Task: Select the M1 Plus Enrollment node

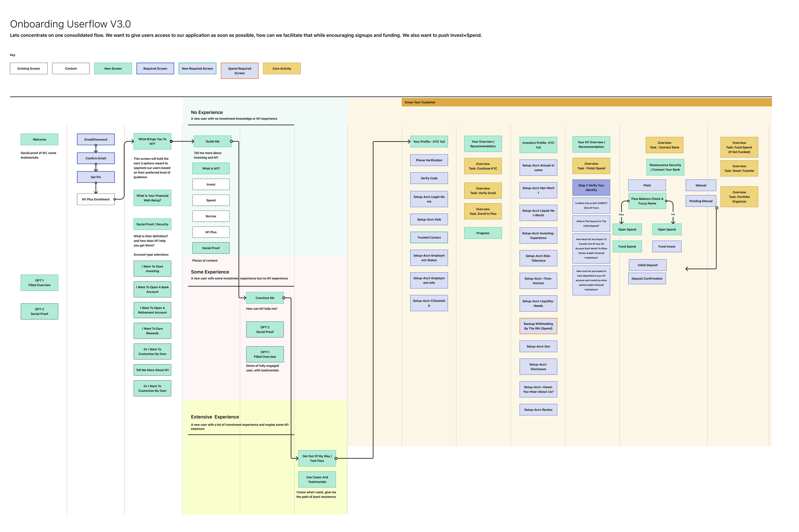Action: tap(96, 199)
